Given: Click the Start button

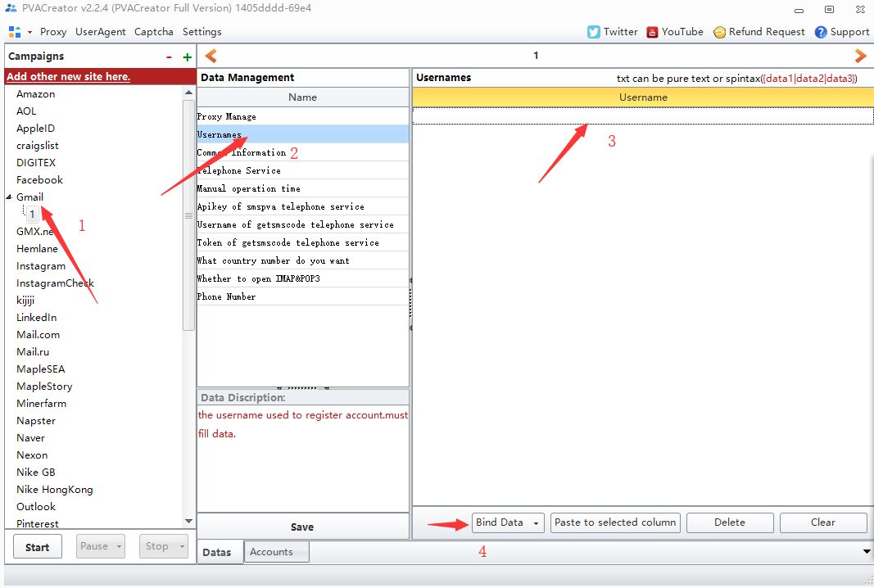Looking at the screenshot, I should (37, 547).
